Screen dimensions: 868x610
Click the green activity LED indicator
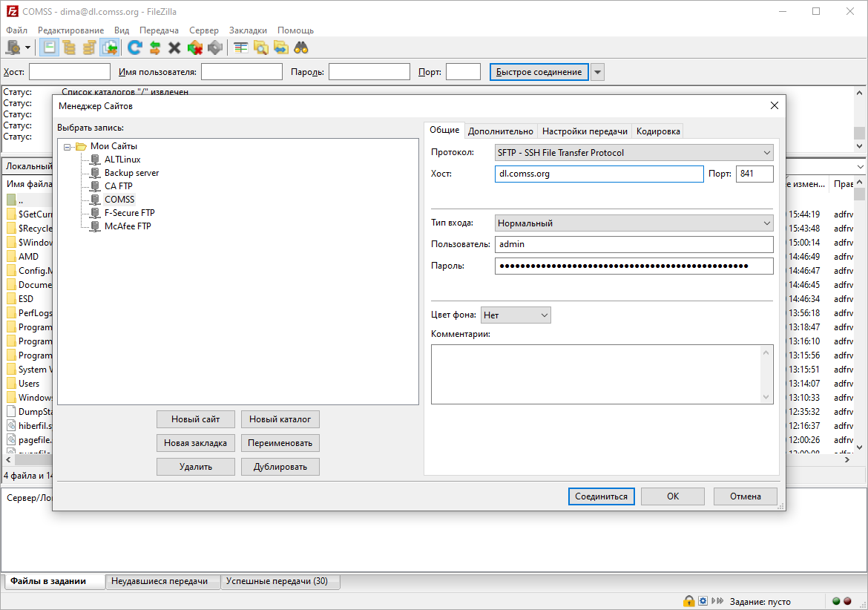pos(836,600)
